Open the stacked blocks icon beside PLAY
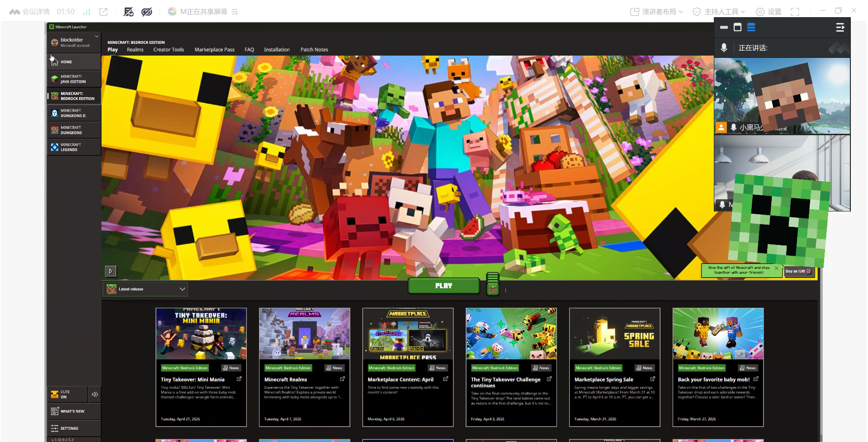This screenshot has width=868, height=442. [x=493, y=284]
